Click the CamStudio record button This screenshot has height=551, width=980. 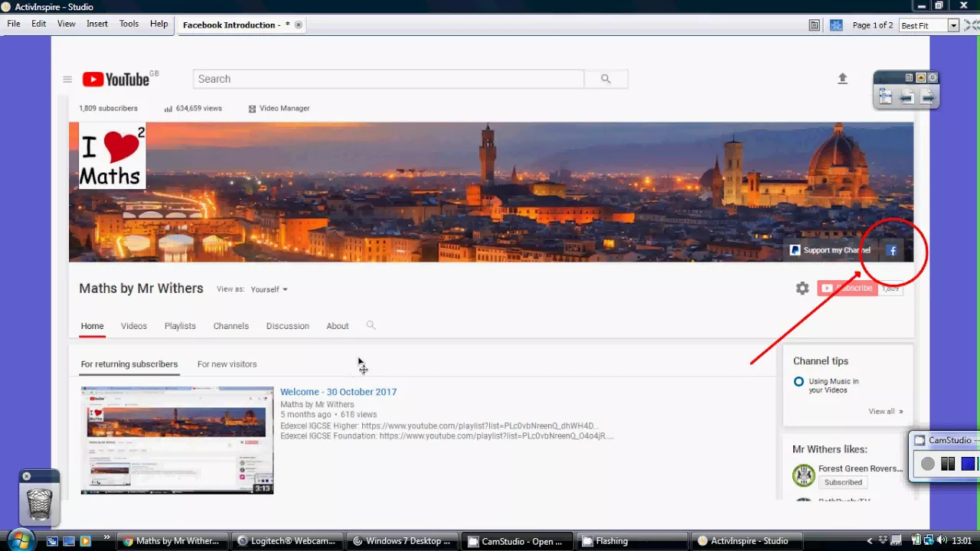tap(928, 464)
